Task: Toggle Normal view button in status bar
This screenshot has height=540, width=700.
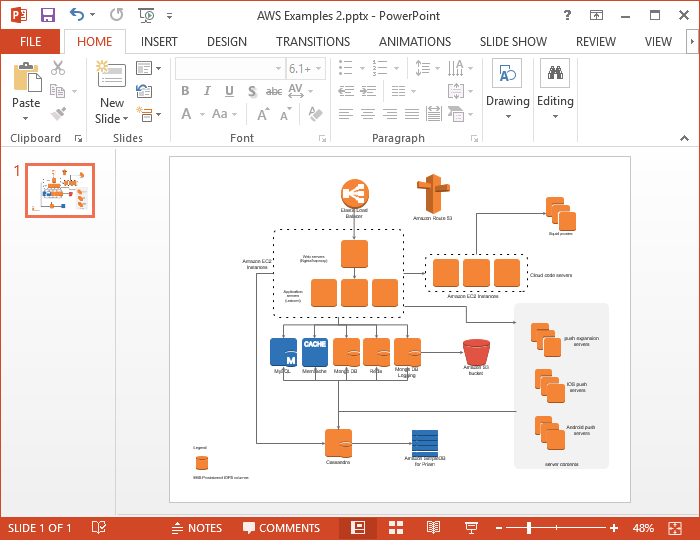Action: [357, 527]
